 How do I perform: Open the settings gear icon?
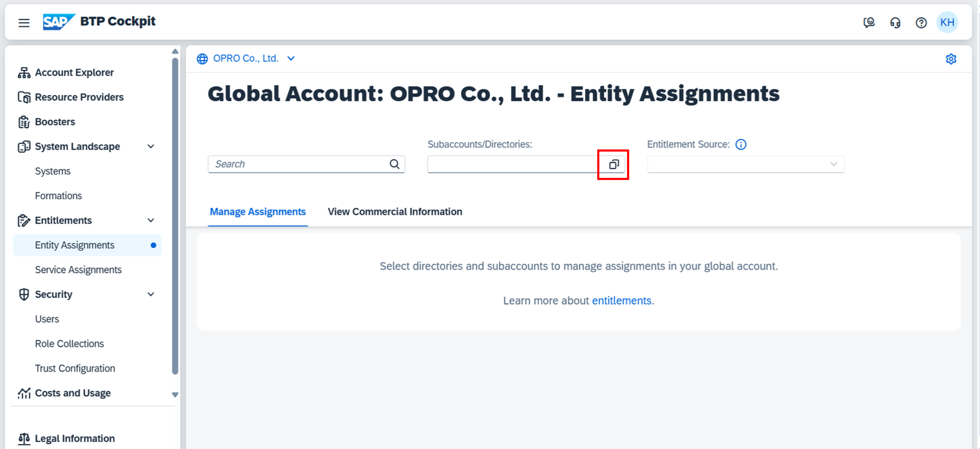951,59
